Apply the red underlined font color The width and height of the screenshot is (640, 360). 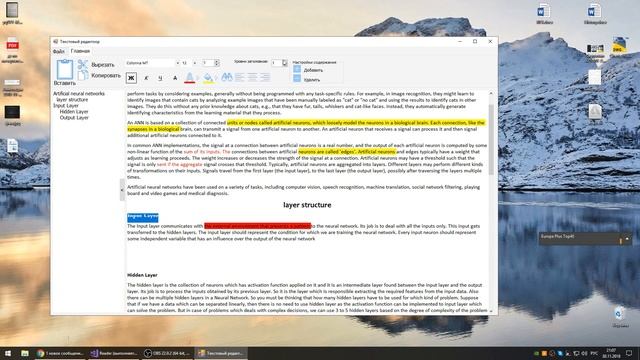[x=189, y=78]
